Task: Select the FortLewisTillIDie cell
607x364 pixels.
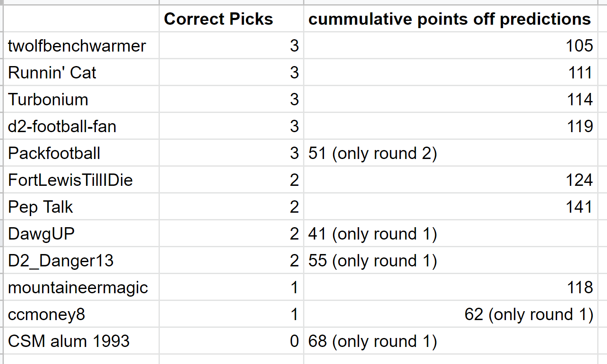Action: coord(81,180)
